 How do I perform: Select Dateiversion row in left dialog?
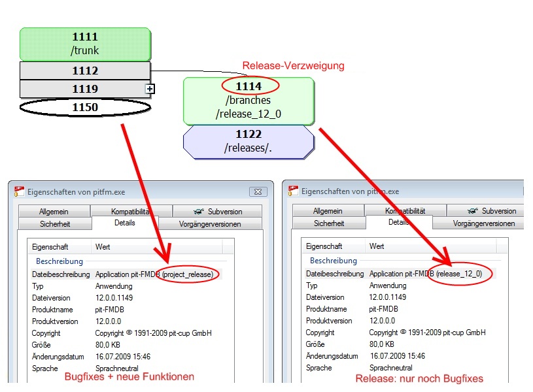pyautogui.click(x=126, y=298)
